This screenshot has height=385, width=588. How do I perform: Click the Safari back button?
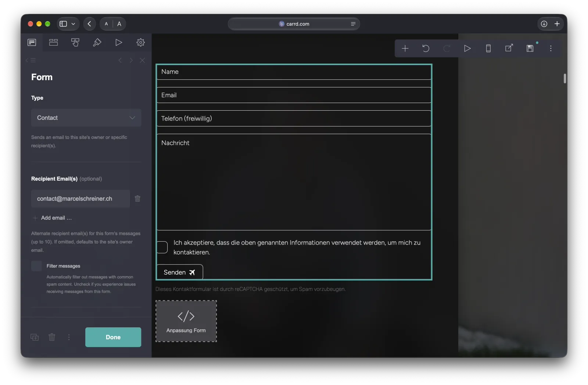89,24
